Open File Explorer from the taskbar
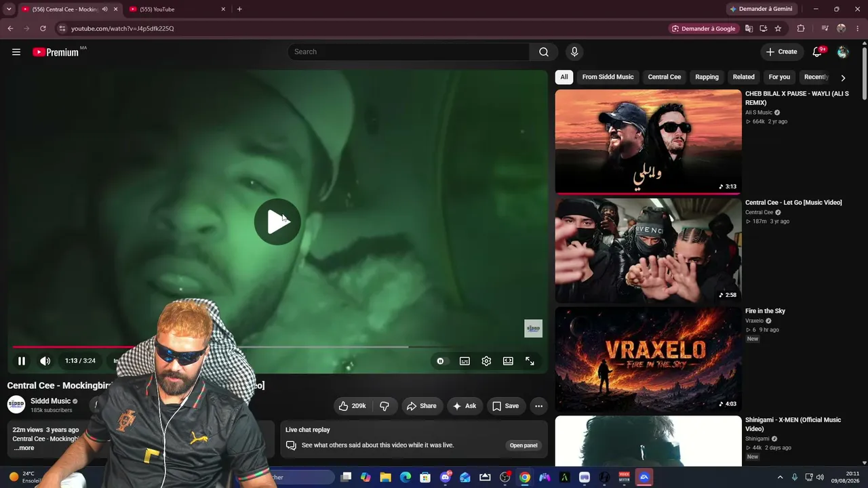The image size is (868, 488). (x=385, y=477)
